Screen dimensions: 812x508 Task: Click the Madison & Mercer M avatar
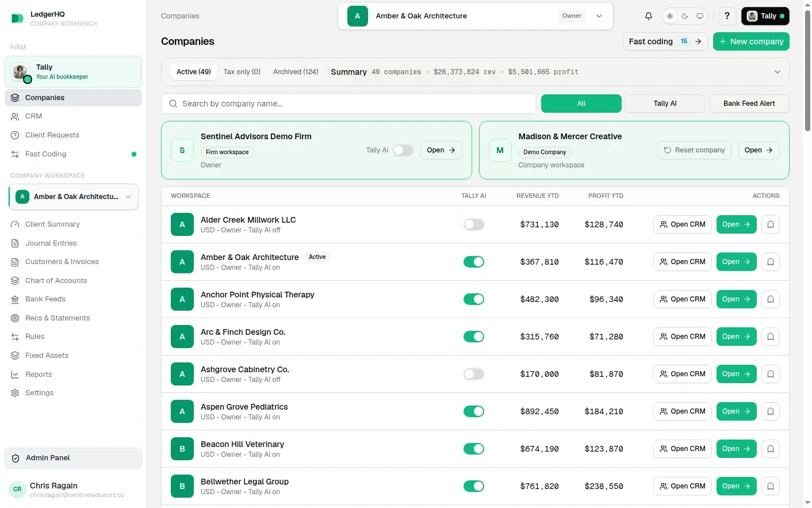click(500, 150)
